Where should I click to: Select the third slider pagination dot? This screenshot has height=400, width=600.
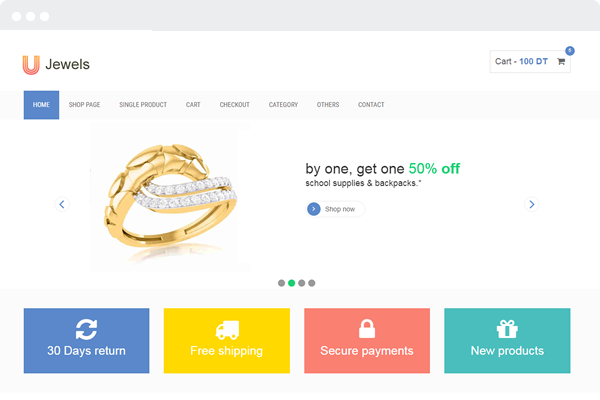(302, 283)
